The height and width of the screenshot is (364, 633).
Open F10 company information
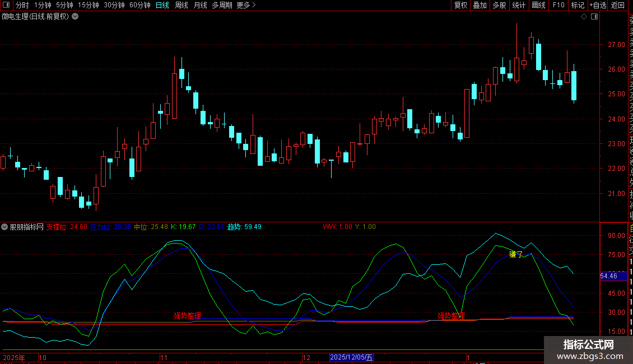[558, 5]
